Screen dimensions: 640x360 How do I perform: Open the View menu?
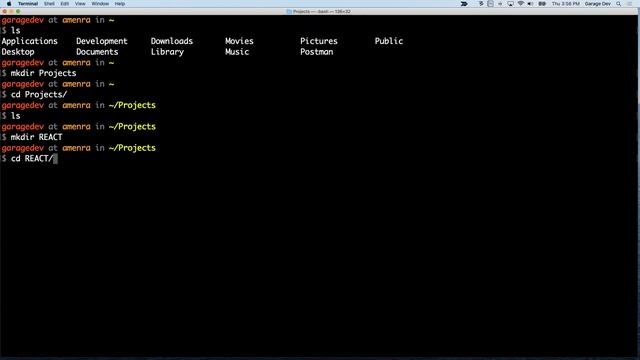[80, 4]
